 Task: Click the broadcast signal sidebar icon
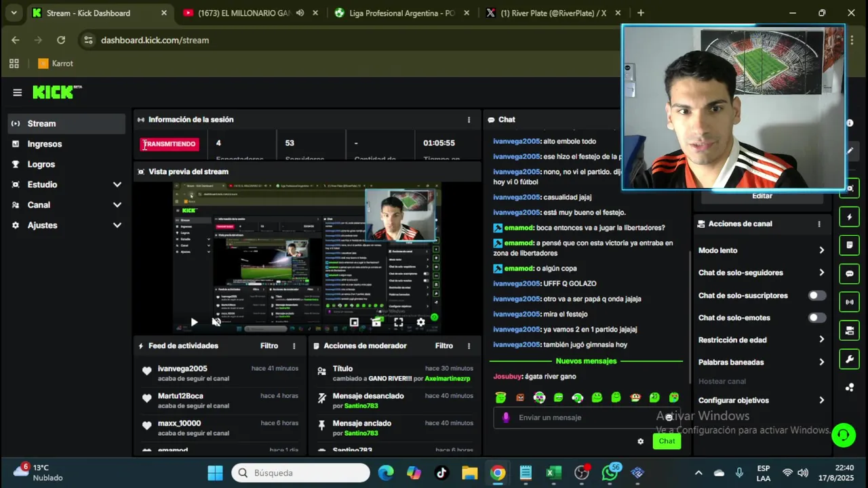(x=850, y=302)
